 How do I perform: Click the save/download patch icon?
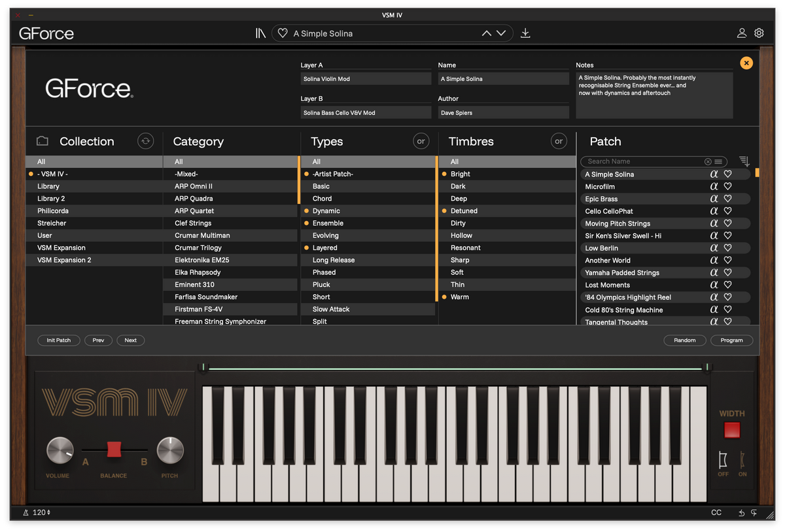525,33
